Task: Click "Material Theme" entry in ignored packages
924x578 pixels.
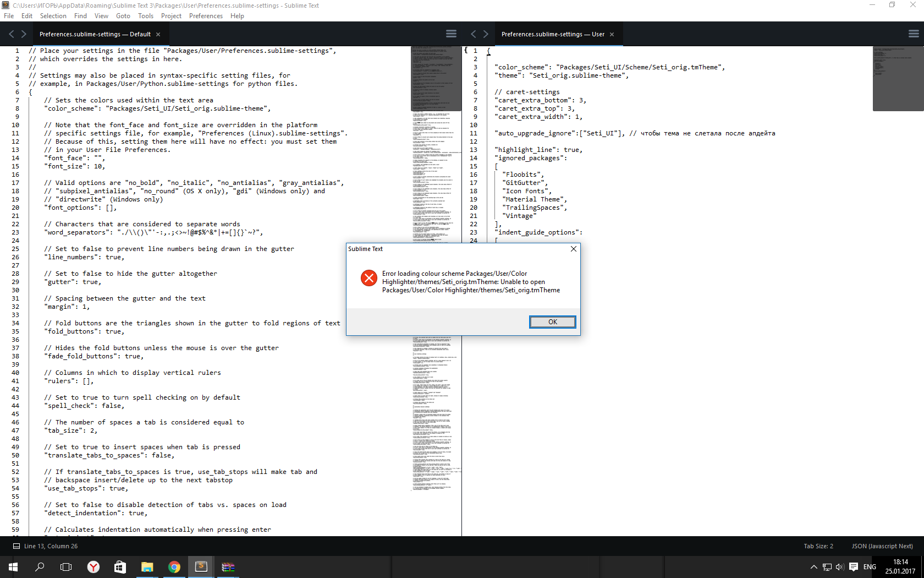Action: tap(535, 199)
